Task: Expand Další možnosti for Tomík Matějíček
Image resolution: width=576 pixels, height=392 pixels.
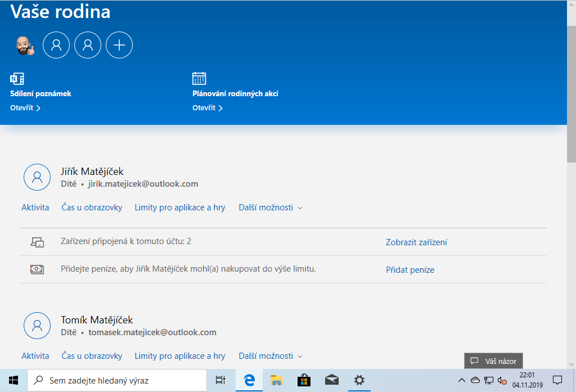Action: [270, 356]
